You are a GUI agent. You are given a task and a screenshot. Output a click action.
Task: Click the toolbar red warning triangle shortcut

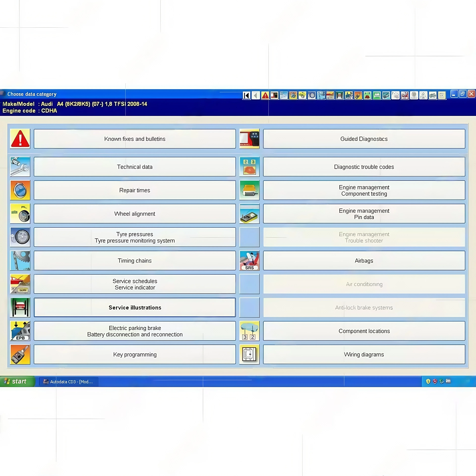pos(265,95)
